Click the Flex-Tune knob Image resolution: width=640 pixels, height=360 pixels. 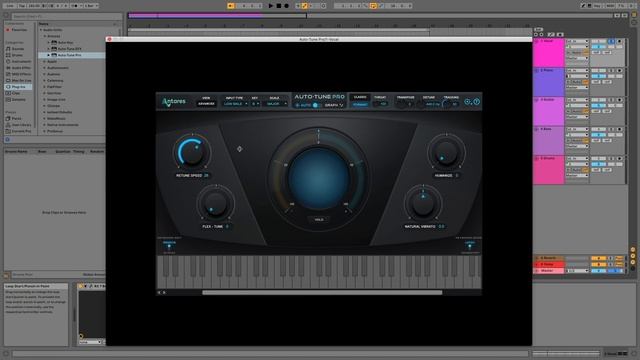215,203
